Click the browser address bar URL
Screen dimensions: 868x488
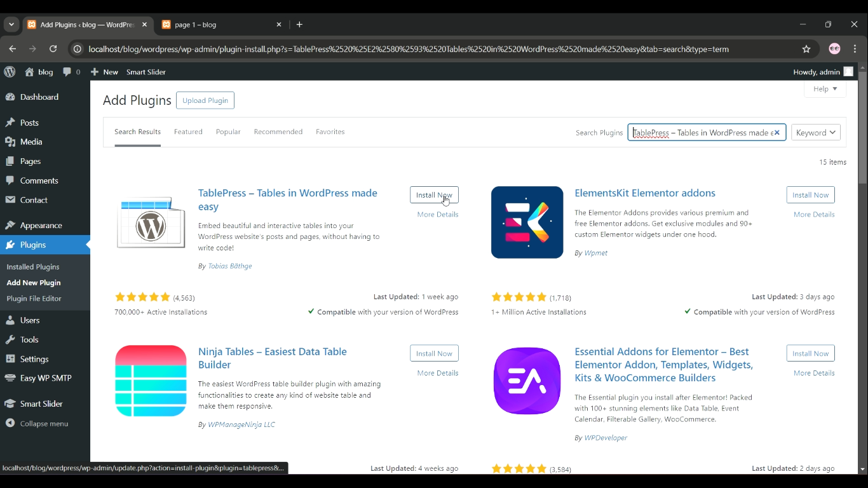pos(409,49)
